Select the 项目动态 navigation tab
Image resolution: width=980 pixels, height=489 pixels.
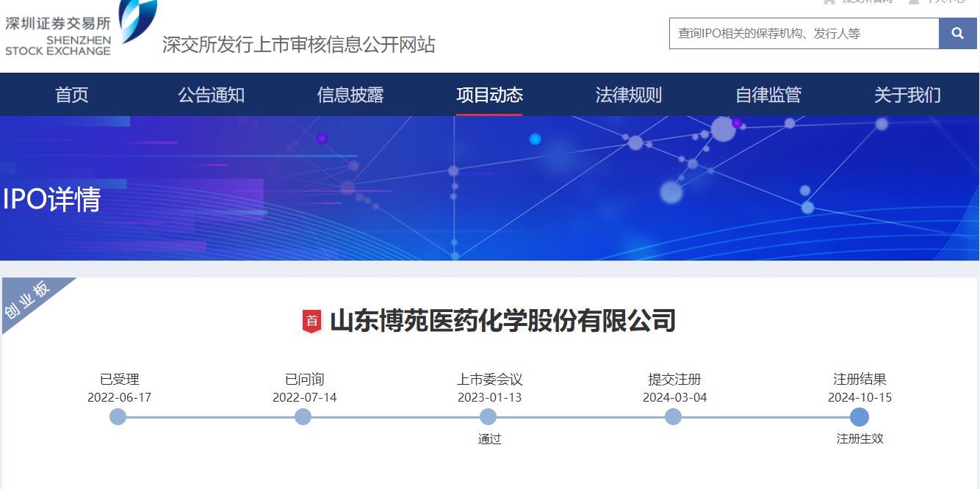(x=489, y=95)
